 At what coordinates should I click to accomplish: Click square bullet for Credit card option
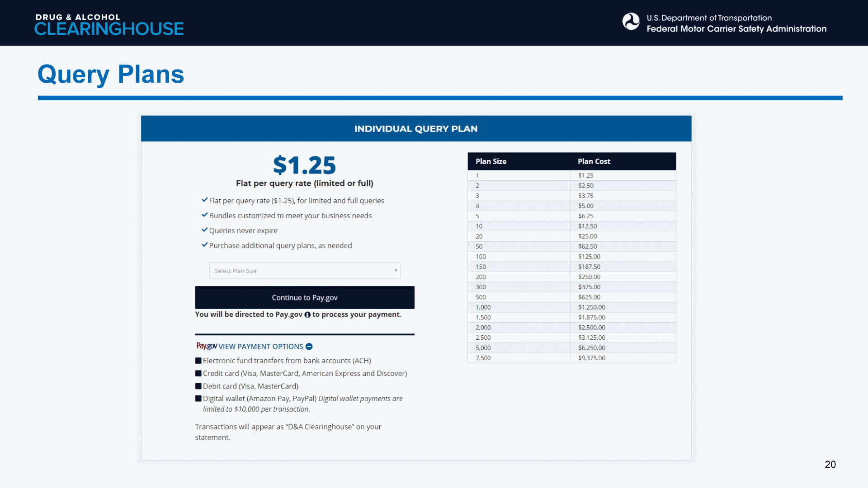click(x=198, y=373)
